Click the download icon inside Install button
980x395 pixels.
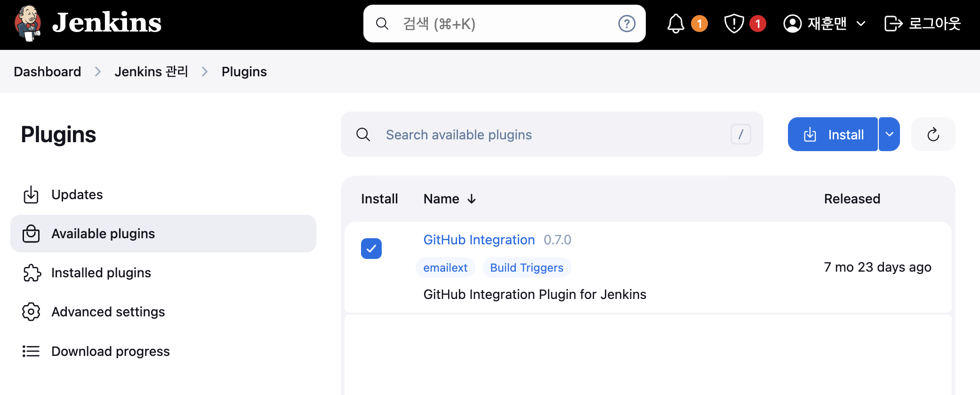[x=810, y=135]
